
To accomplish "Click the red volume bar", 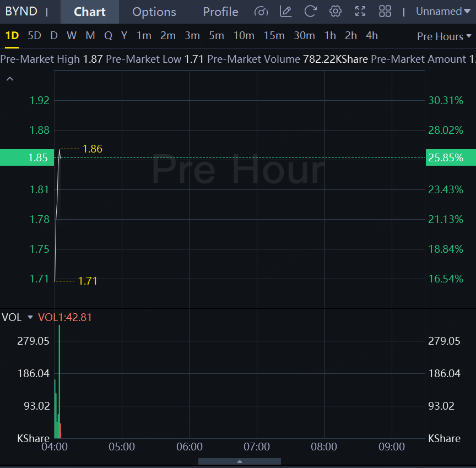I will [61, 431].
